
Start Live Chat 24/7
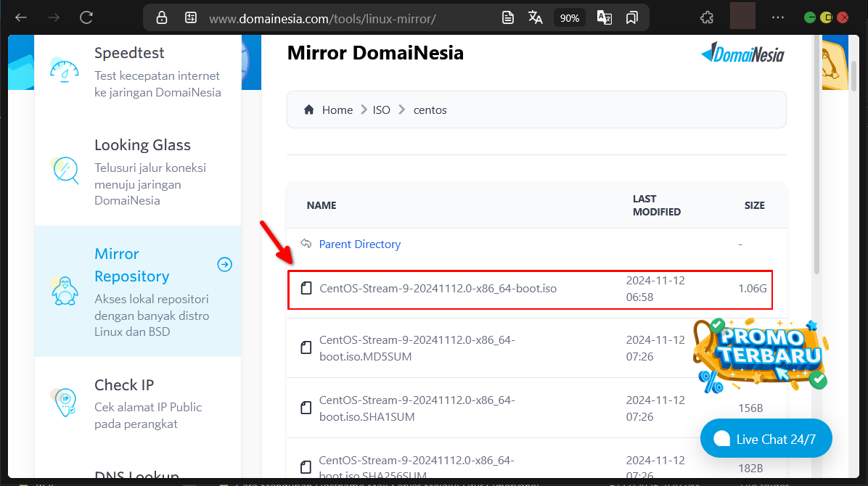tap(766, 439)
